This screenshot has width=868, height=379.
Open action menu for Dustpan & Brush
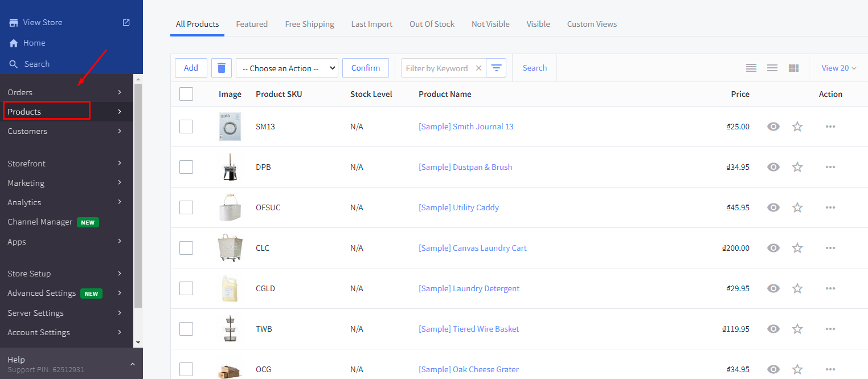[830, 167]
